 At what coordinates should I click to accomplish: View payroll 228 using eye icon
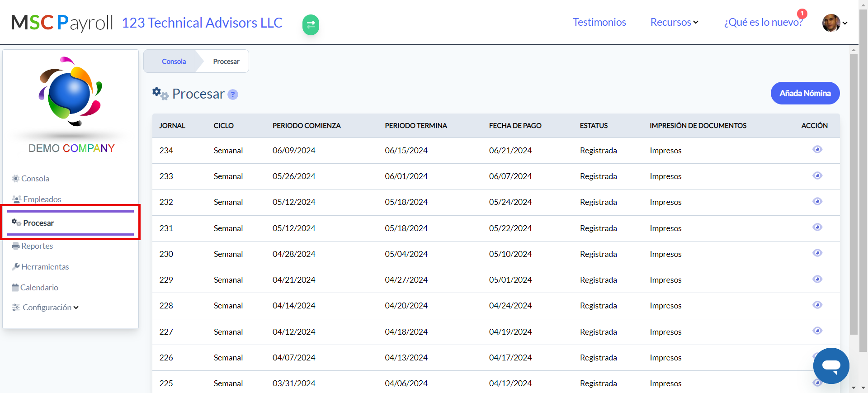click(x=817, y=305)
